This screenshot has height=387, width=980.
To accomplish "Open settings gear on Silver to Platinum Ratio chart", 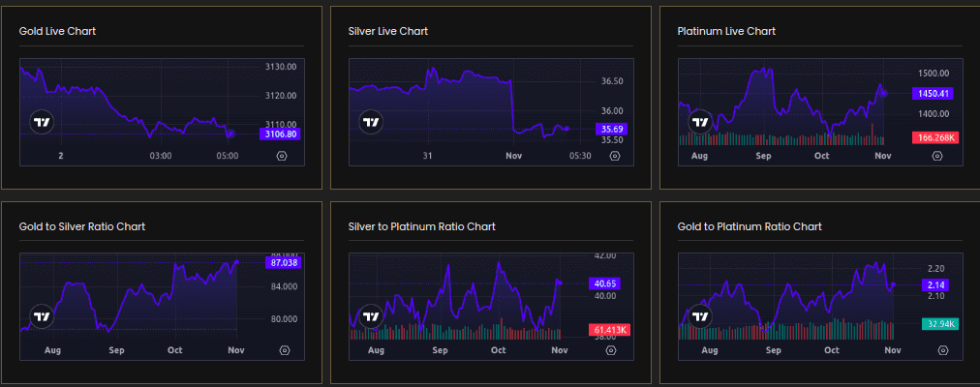I will 611,350.
